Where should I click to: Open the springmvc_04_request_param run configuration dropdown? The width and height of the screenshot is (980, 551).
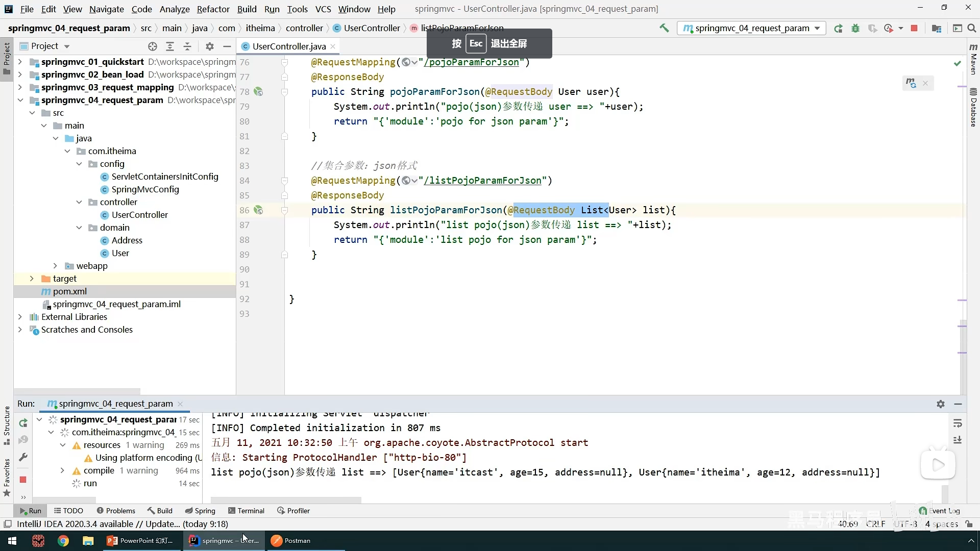click(751, 28)
